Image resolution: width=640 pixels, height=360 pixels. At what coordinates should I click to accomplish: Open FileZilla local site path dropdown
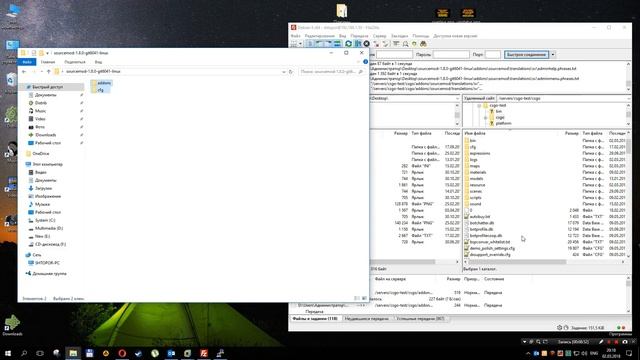pyautogui.click(x=457, y=98)
